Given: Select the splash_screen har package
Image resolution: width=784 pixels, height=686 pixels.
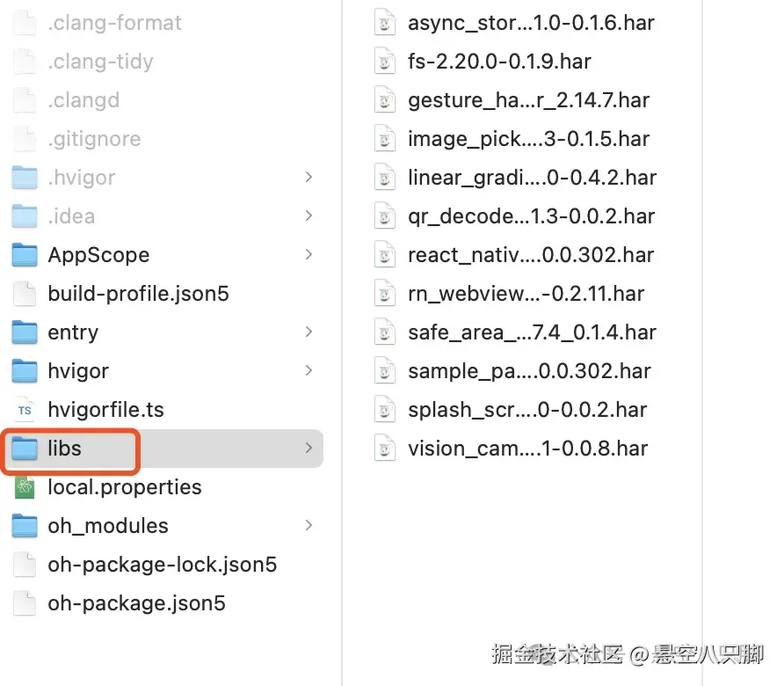Looking at the screenshot, I should click(523, 410).
